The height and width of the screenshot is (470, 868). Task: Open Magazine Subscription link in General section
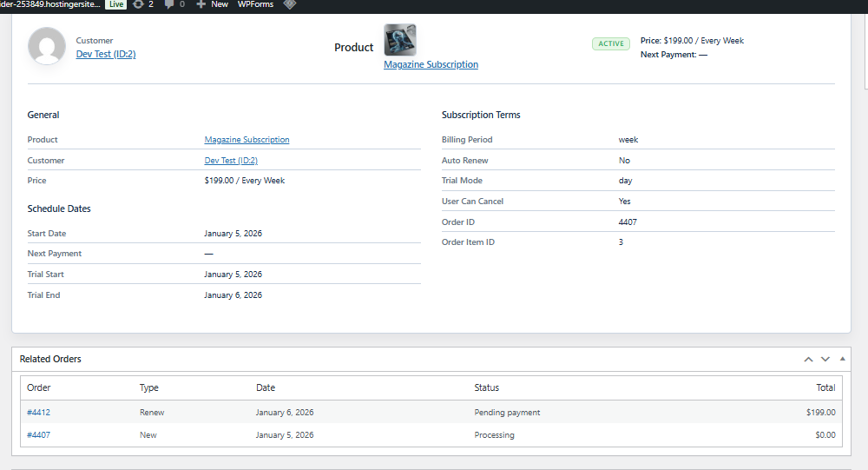pyautogui.click(x=247, y=140)
